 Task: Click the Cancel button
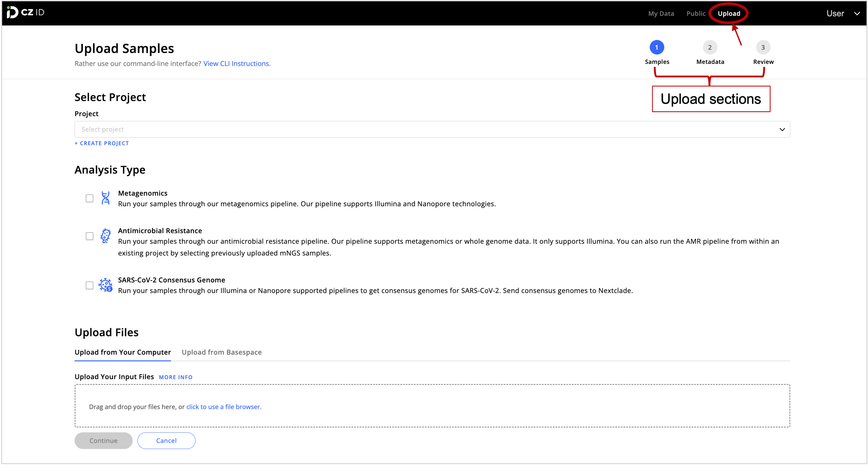(x=166, y=440)
